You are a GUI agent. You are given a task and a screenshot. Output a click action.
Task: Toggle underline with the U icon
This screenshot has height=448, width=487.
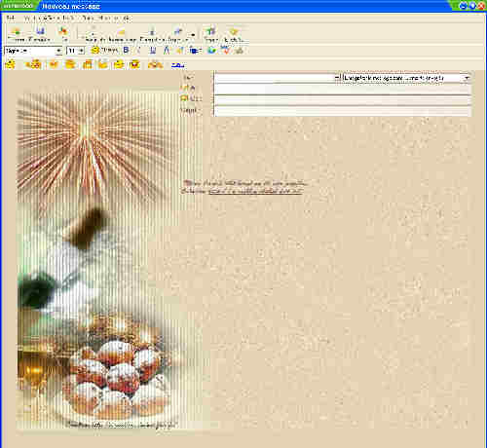pyautogui.click(x=153, y=51)
